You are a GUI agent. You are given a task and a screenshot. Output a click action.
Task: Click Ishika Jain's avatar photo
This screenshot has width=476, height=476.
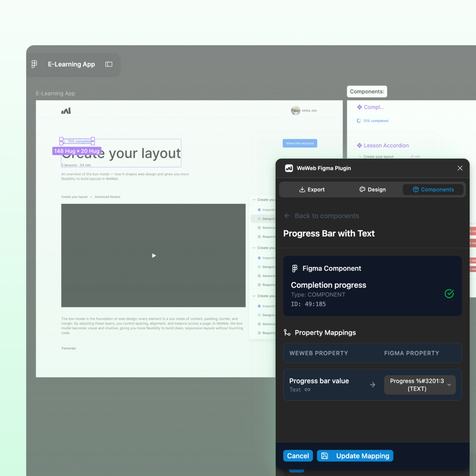tap(296, 111)
